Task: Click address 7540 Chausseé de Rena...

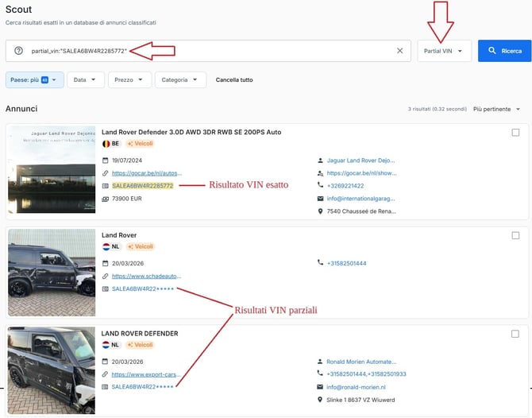Action: pos(361,211)
